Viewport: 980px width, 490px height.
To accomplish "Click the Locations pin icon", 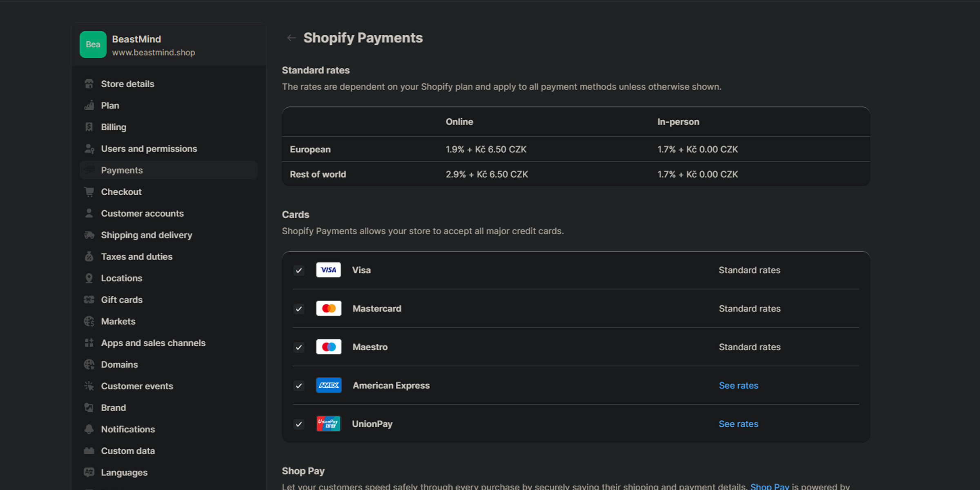I will [89, 278].
